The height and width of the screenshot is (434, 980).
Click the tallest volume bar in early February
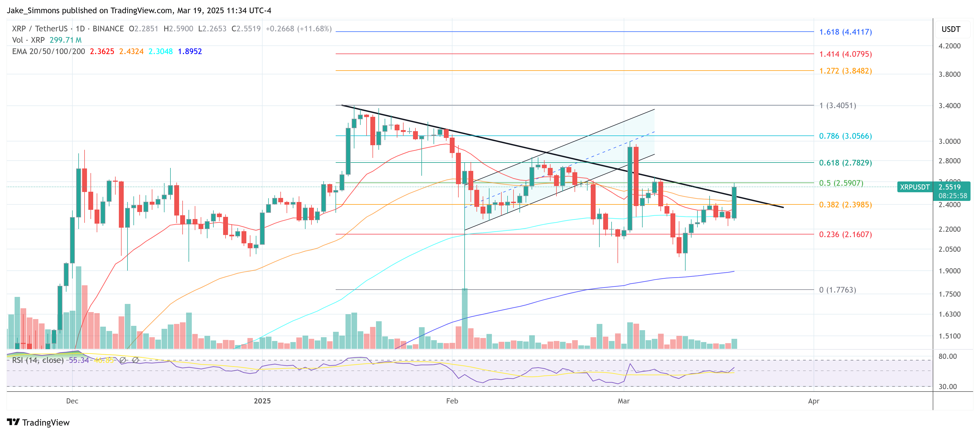[465, 318]
